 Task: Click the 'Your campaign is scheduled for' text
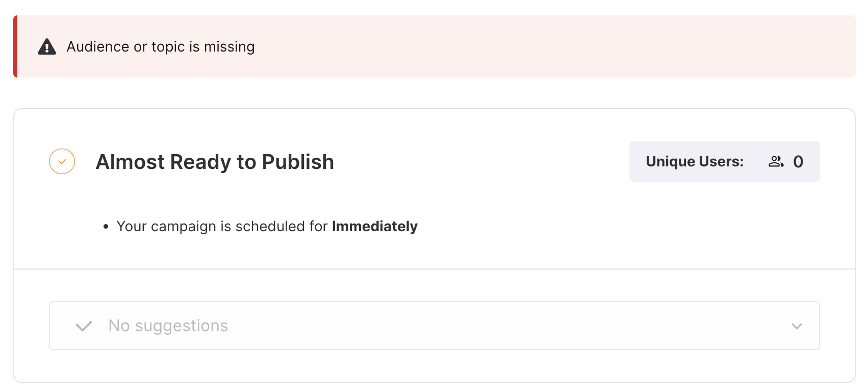(x=222, y=226)
